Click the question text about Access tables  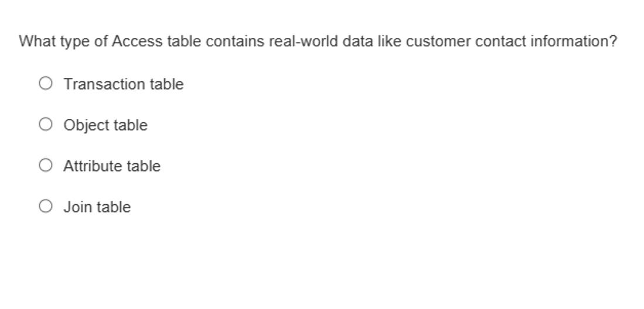pos(318,42)
